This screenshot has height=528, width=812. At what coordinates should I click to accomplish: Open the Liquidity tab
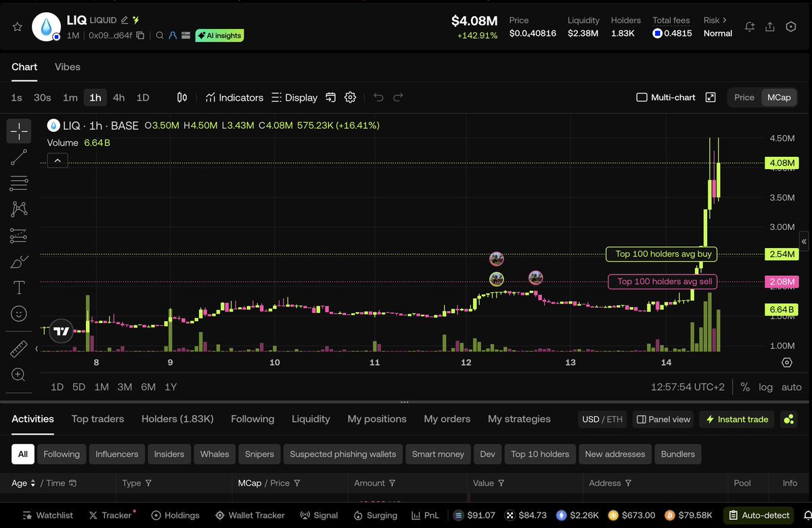coord(311,419)
